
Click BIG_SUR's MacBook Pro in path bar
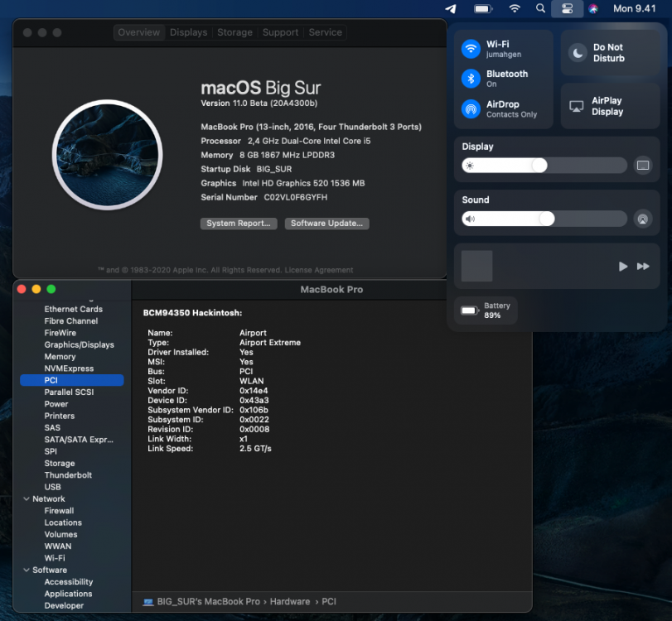(208, 602)
